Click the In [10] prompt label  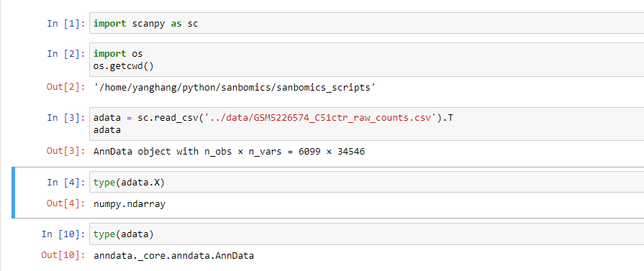pyautogui.click(x=63, y=234)
